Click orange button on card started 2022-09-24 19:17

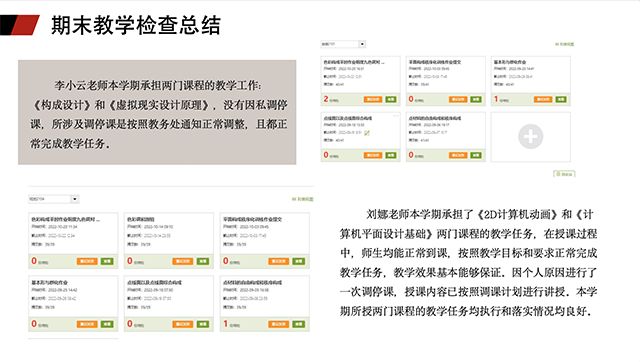pyautogui.click(x=458, y=155)
